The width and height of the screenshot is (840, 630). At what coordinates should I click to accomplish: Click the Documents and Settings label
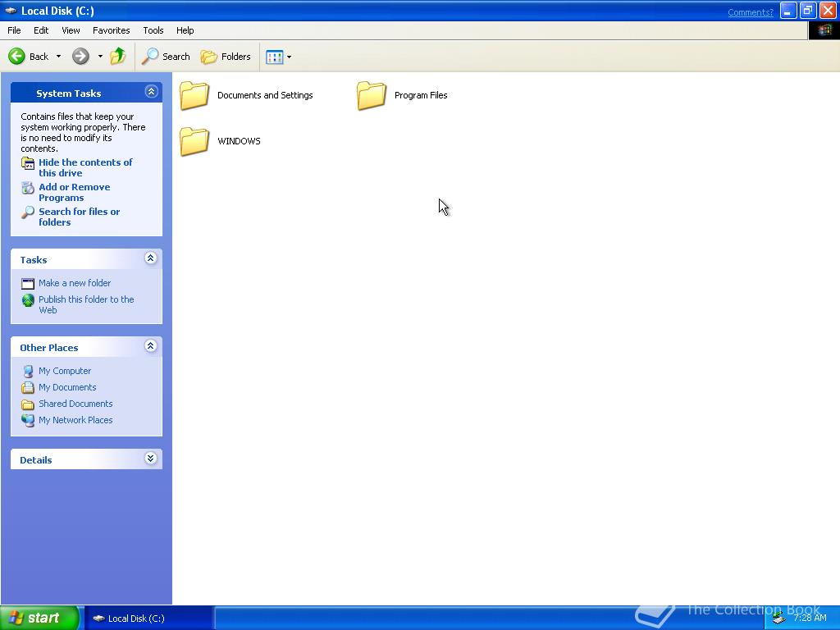coord(265,95)
